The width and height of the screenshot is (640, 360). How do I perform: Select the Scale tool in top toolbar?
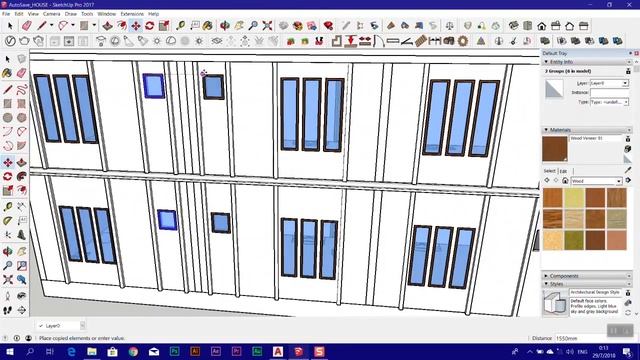coord(164,26)
